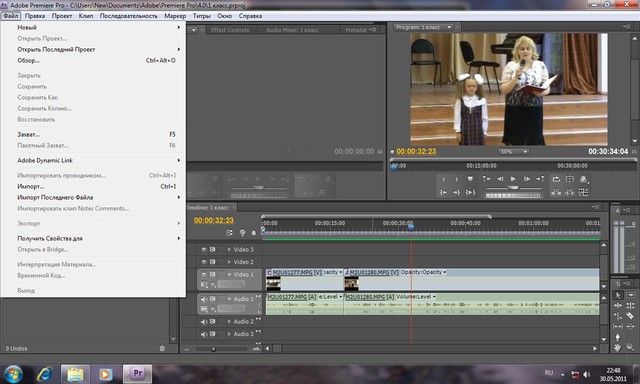Screen dimensions: 640x384
Task: Open Opacity dropdown on M2U01280.MPG video clip
Action: tap(444, 272)
